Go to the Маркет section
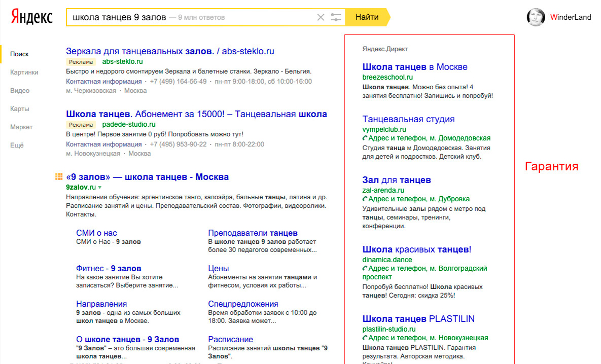This screenshot has height=364, width=601. coord(21,127)
